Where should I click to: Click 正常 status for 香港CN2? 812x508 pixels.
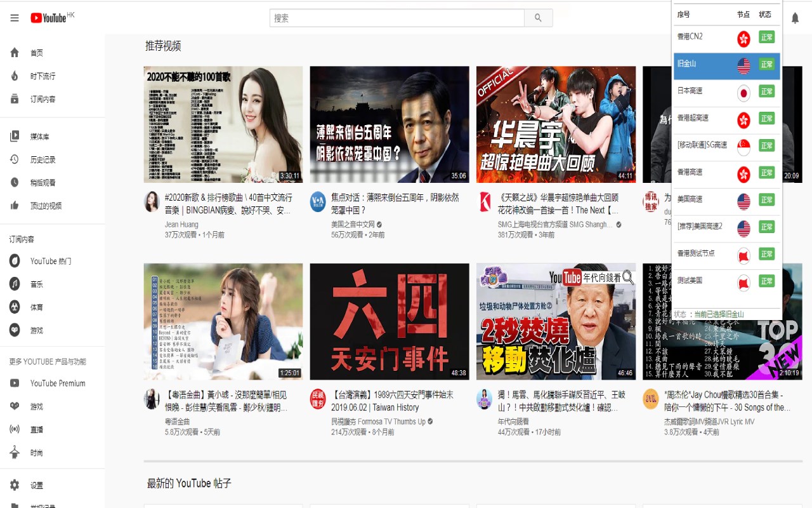click(x=767, y=37)
